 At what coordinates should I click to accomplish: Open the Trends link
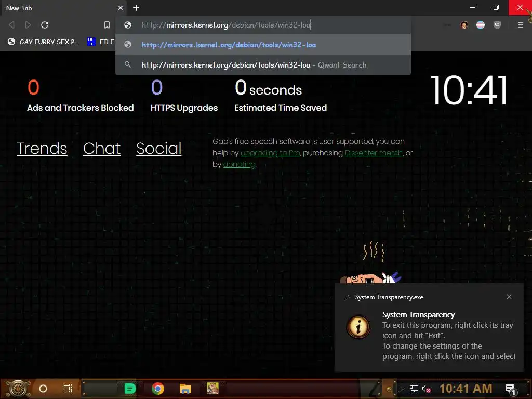point(42,148)
